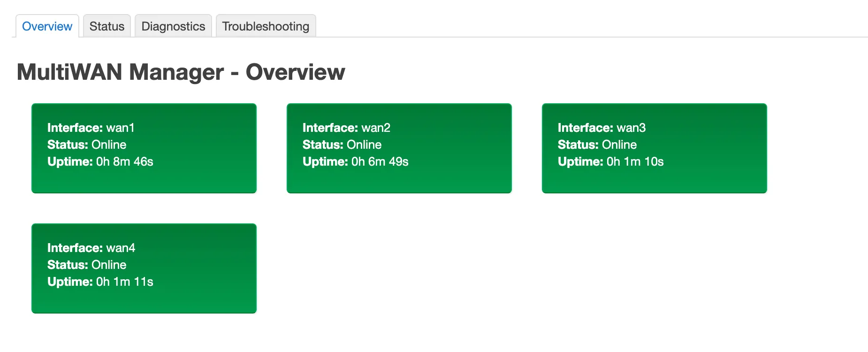Select the wan4 Status: Online text
The height and width of the screenshot is (352, 868).
point(87,265)
